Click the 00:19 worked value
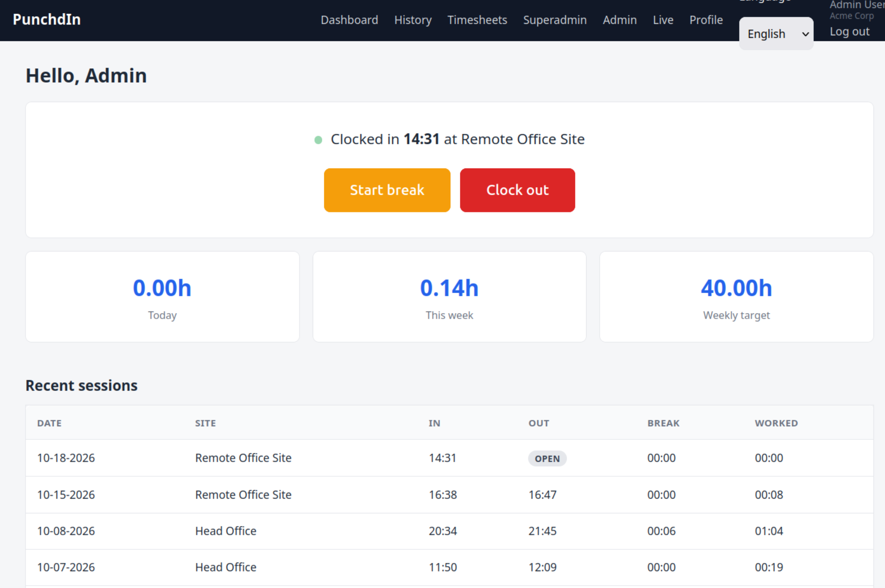The height and width of the screenshot is (588, 885). pyautogui.click(x=769, y=567)
